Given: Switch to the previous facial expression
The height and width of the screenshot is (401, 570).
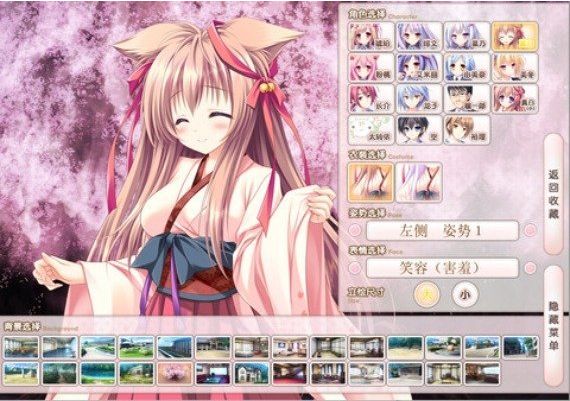Looking at the screenshot, I should (355, 268).
